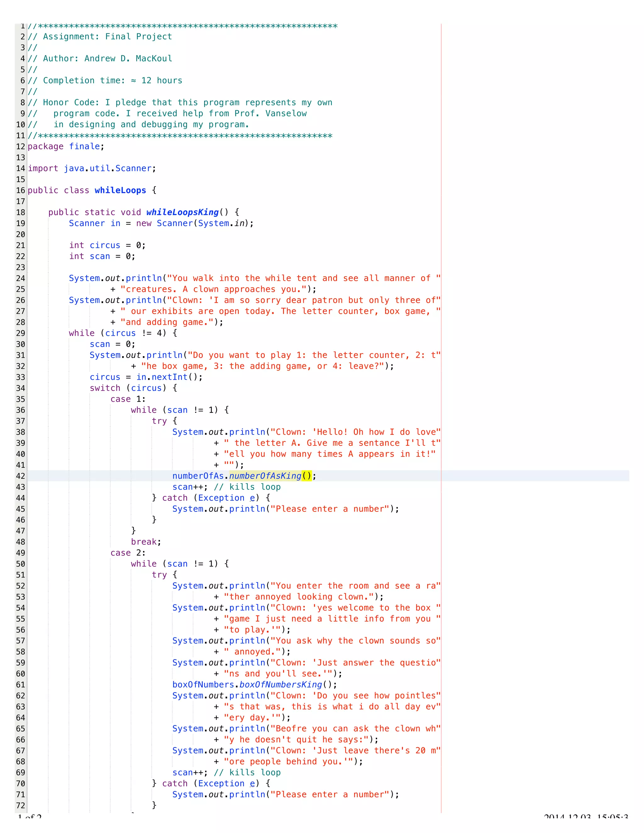Screen dimensions: 644x833
Task: Click the 'Honor Code' comment line
Action: pyautogui.click(x=180, y=102)
